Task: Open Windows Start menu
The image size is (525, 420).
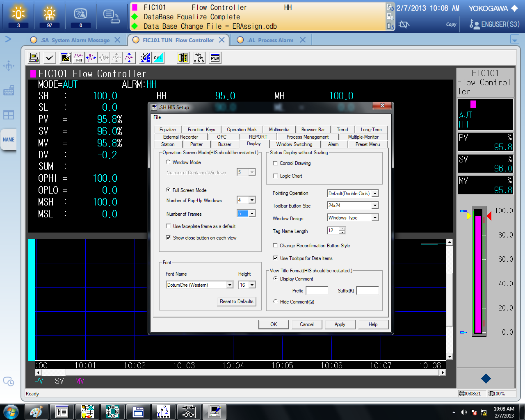Action: point(11,412)
